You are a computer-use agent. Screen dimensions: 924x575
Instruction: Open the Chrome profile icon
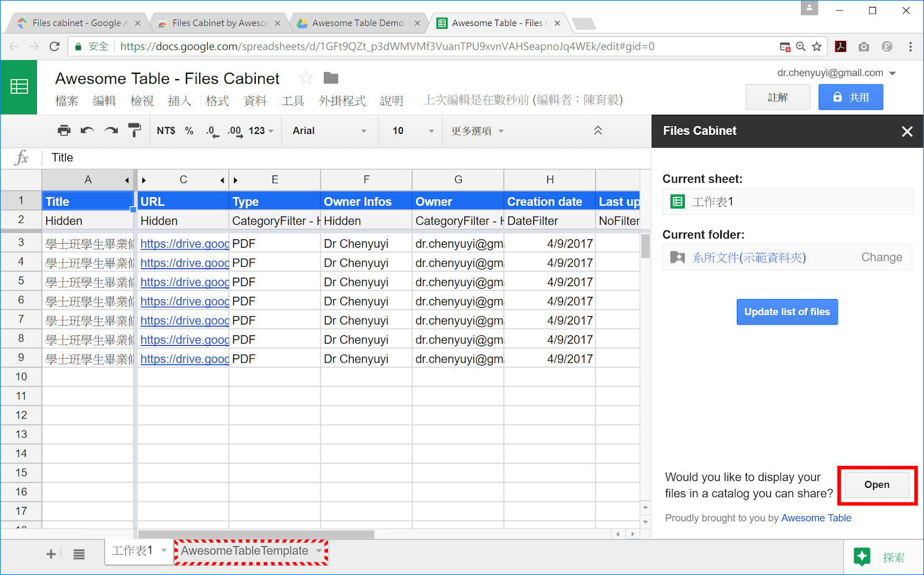click(809, 8)
